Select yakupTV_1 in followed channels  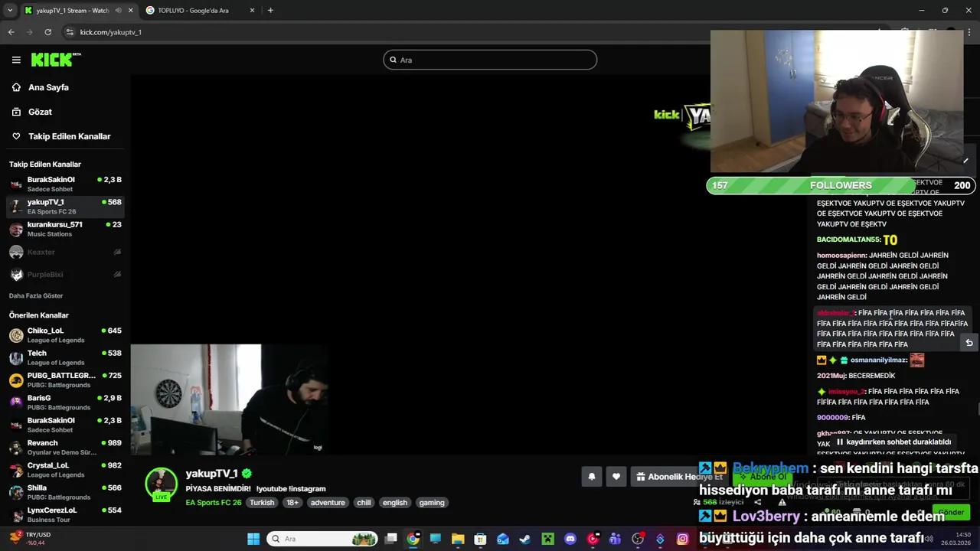(65, 207)
